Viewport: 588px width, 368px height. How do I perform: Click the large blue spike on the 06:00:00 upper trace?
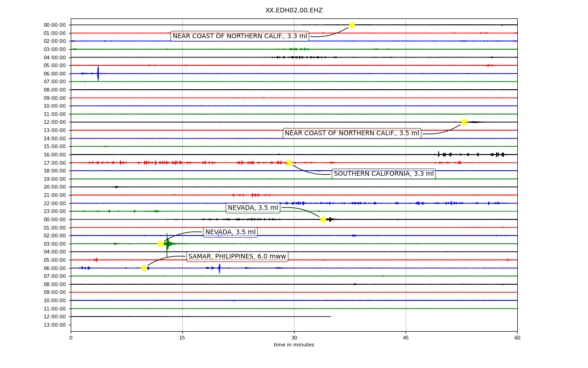[98, 73]
